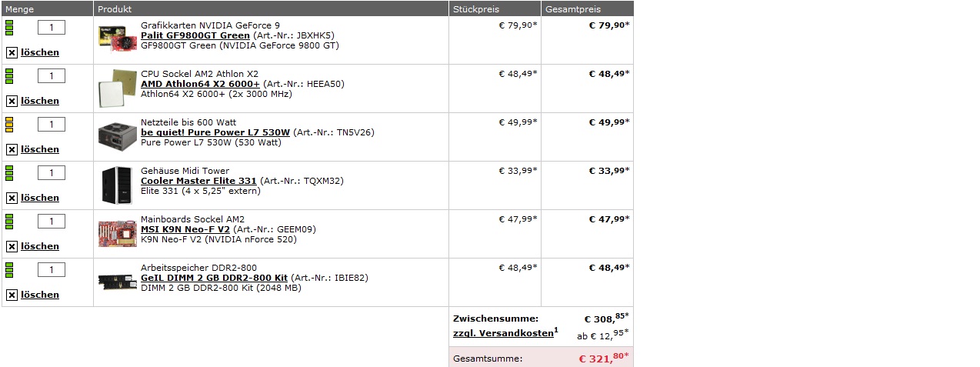Click the löschen link for MSI K9N Neo-F V2
980x367 pixels.
[40, 246]
